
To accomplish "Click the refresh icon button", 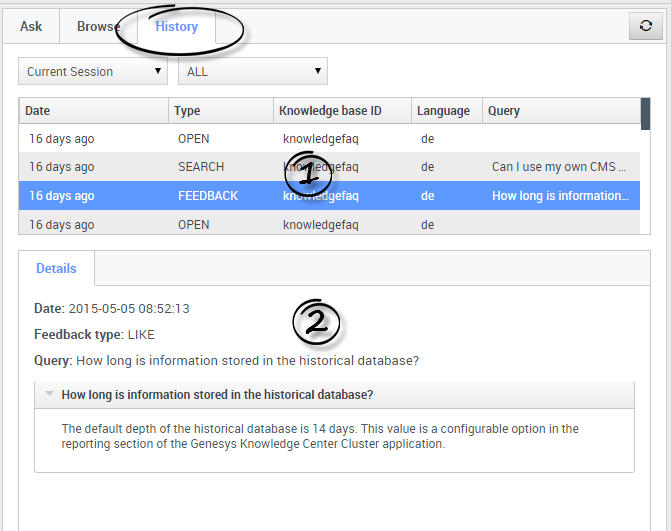I will click(645, 27).
